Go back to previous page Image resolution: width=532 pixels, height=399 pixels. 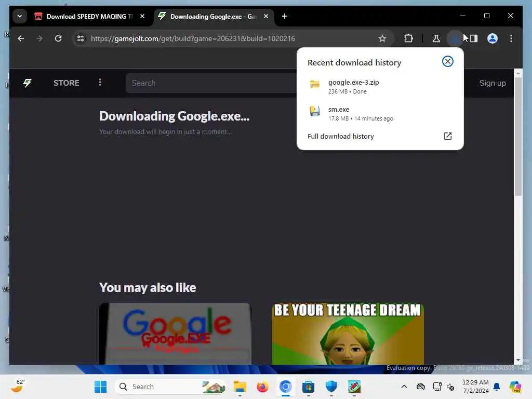coord(21,38)
